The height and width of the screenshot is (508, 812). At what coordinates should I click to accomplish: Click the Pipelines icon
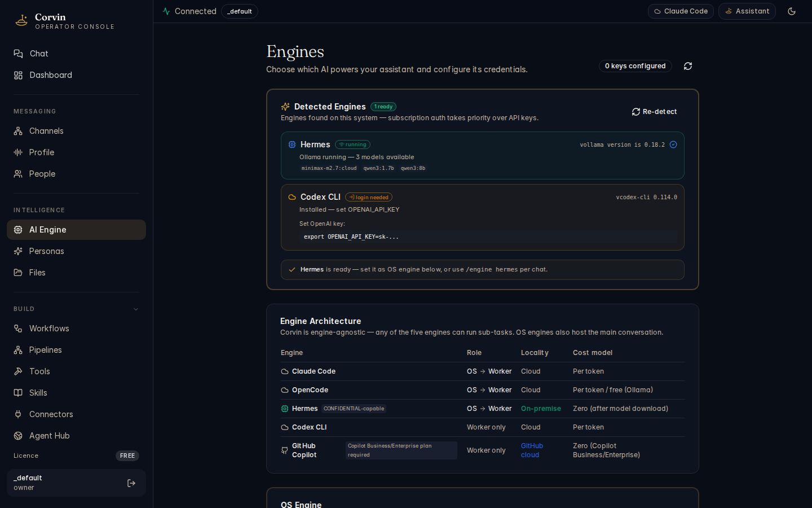tap(18, 350)
